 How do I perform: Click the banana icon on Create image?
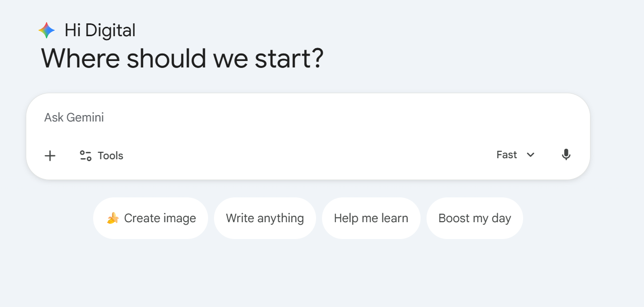click(x=113, y=218)
